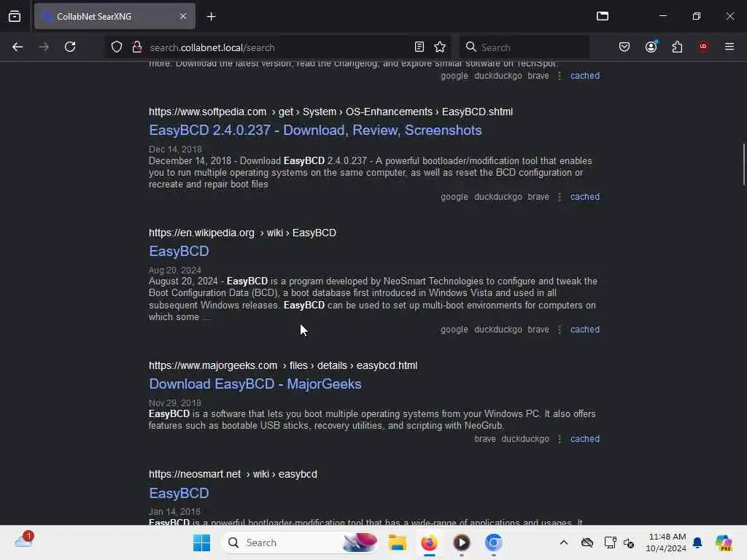This screenshot has width=747, height=560.
Task: Click the forward navigation arrow
Action: [x=43, y=47]
